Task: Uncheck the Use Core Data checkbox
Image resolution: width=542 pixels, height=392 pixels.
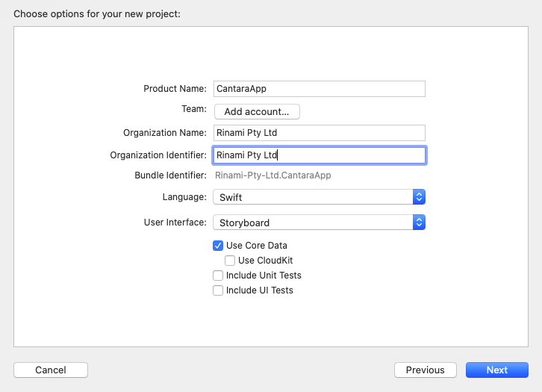Action: (x=218, y=246)
